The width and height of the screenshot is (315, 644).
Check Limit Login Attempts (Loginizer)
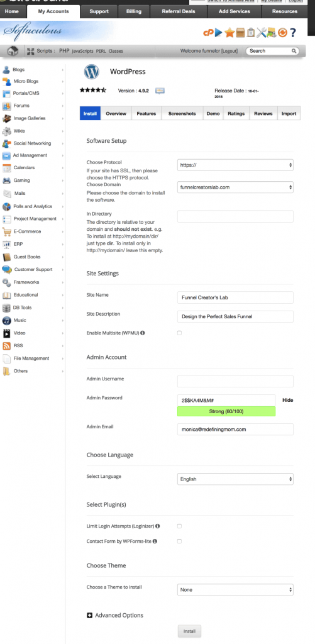coord(179,526)
